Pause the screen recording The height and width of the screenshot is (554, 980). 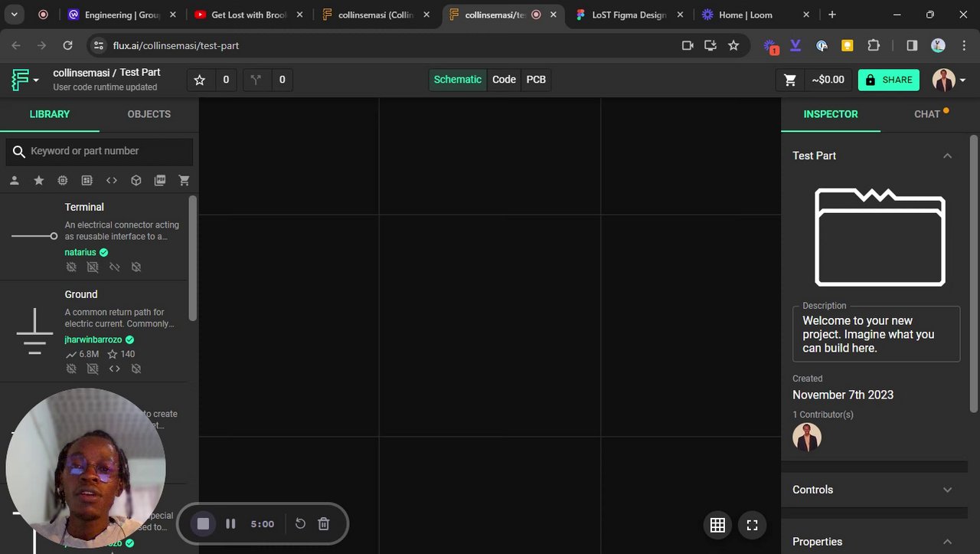pos(230,523)
